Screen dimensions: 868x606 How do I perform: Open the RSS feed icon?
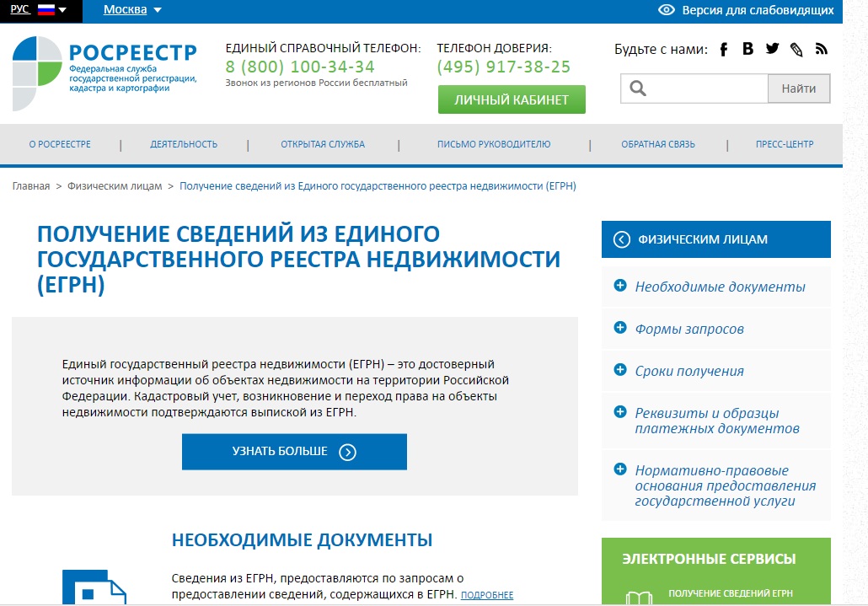coord(822,49)
